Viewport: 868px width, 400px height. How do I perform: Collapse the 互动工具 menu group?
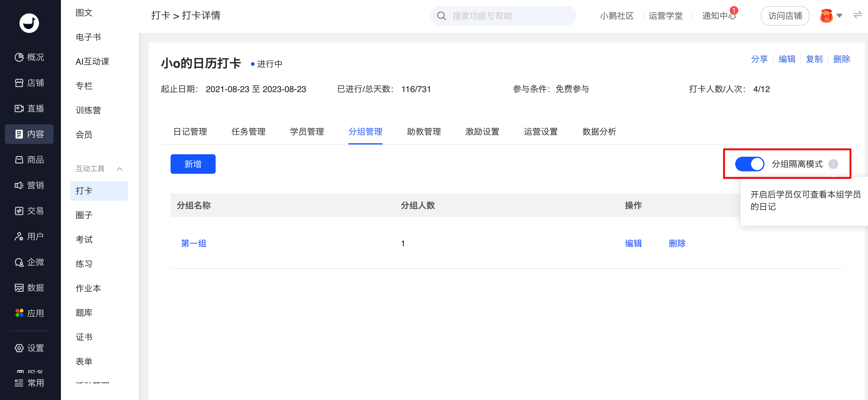tap(119, 169)
